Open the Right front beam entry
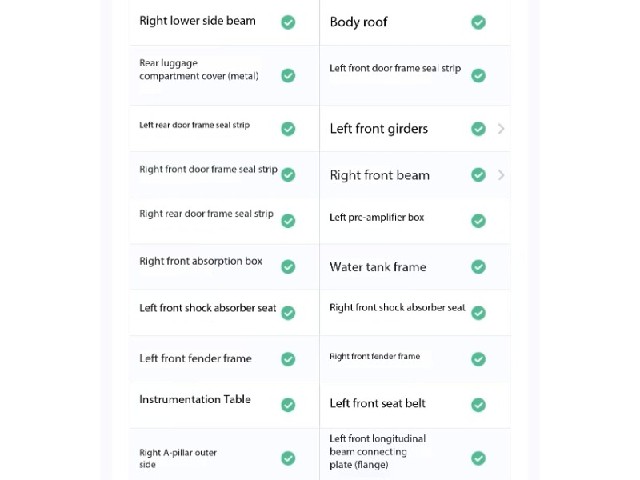This screenshot has width=640, height=480. click(x=415, y=175)
